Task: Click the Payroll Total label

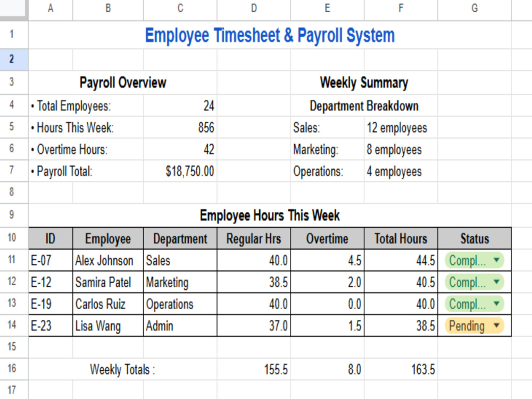Action: [x=61, y=171]
